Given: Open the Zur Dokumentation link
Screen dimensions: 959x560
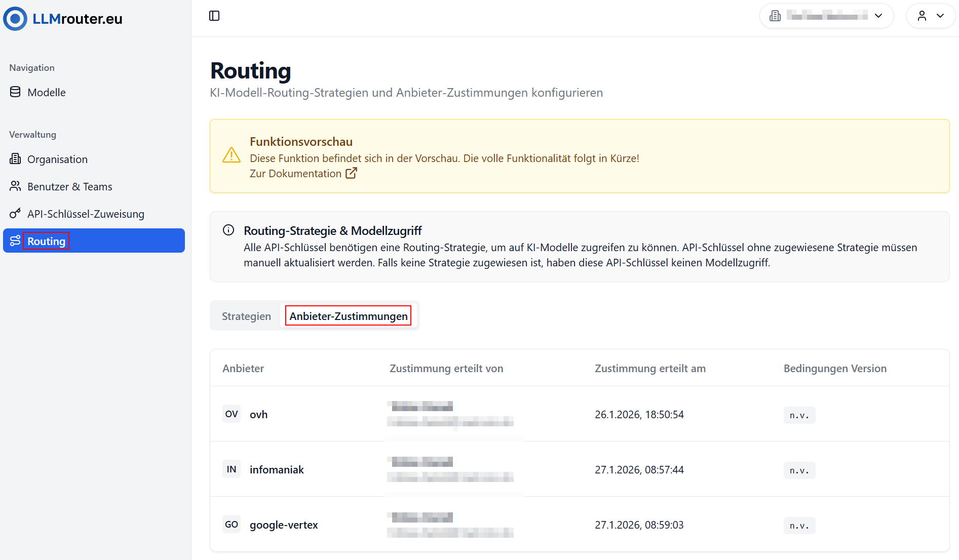Looking at the screenshot, I should pos(295,173).
